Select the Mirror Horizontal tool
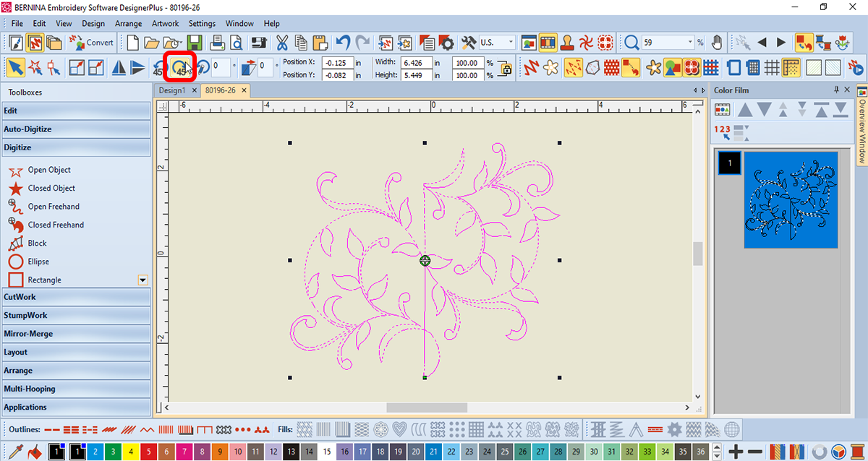The width and height of the screenshot is (868, 461). [119, 68]
